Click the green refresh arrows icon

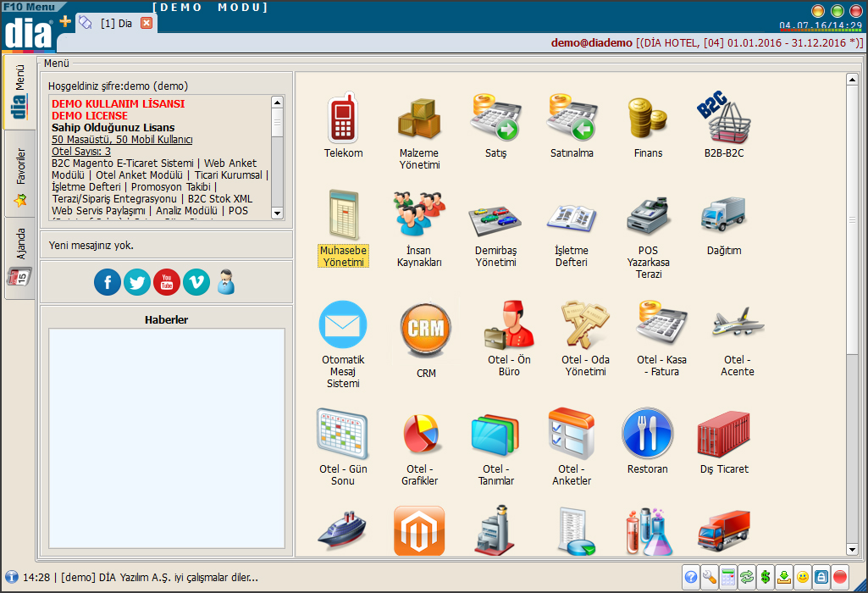[x=747, y=578]
